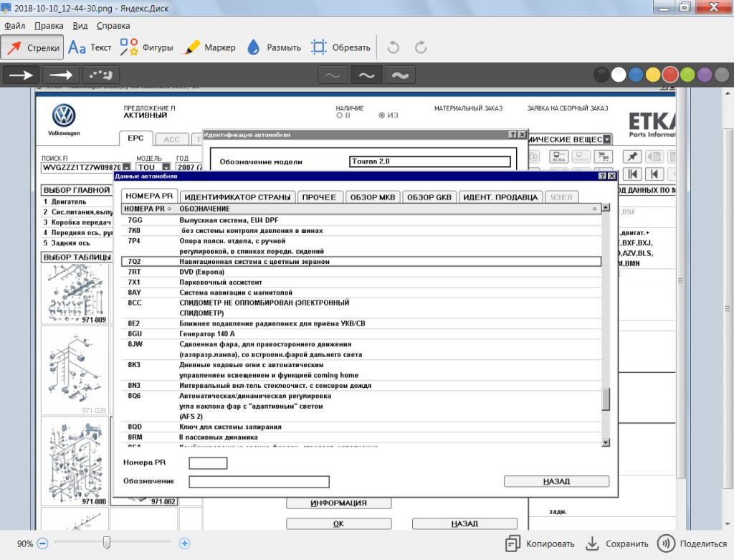Click the OK button

[338, 523]
